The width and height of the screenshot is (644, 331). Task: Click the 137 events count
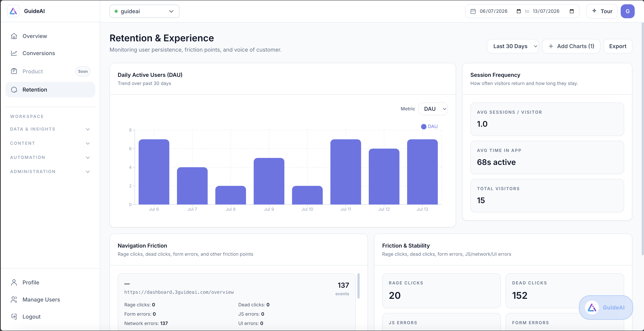coord(343,285)
